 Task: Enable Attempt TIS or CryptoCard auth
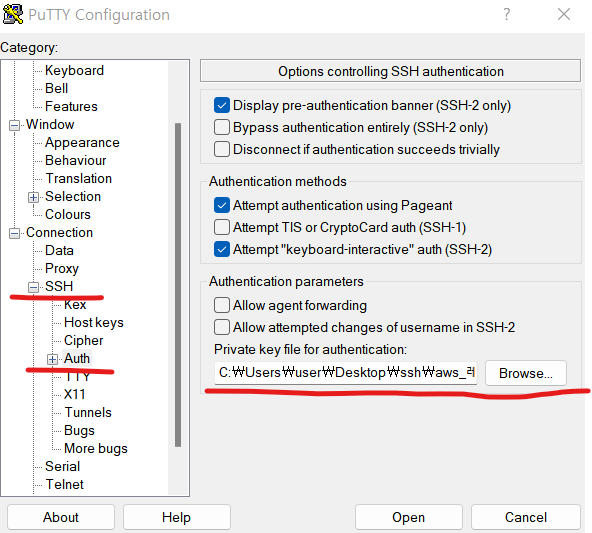[x=222, y=227]
